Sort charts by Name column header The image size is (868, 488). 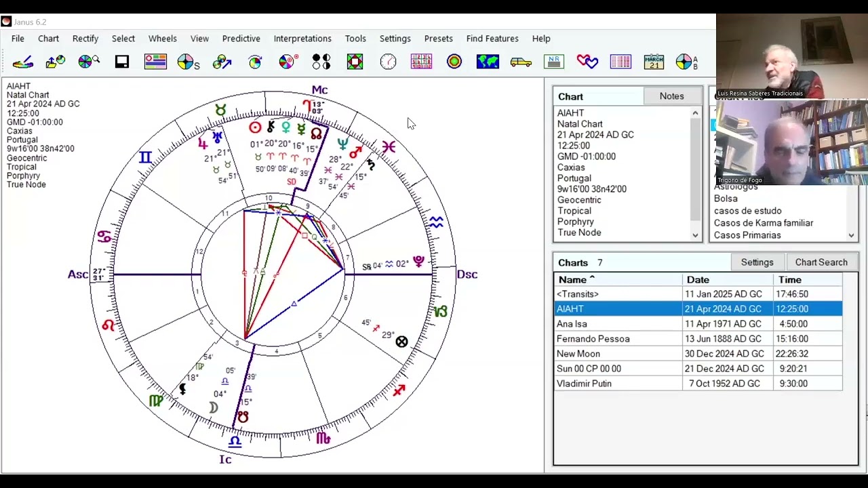(x=618, y=280)
